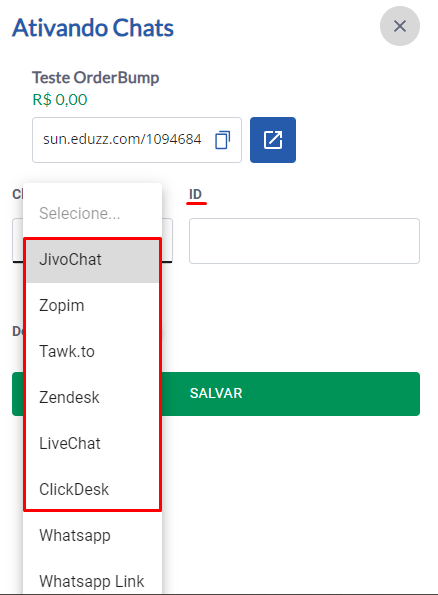Pick ClickDesk from the dropdown
438x595 pixels.
tap(92, 489)
